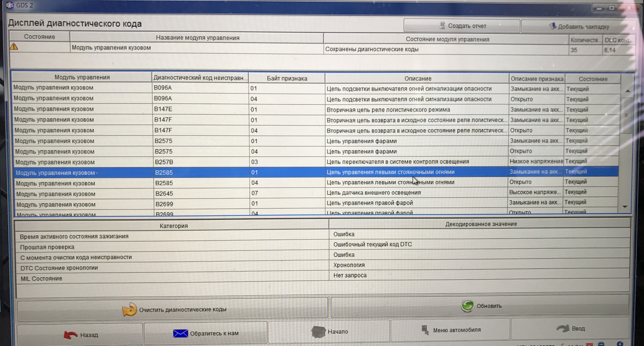Image resolution: width=644 pixels, height=346 pixels.
Task: Click the DTC list scrollbar thumb
Action: (626, 115)
